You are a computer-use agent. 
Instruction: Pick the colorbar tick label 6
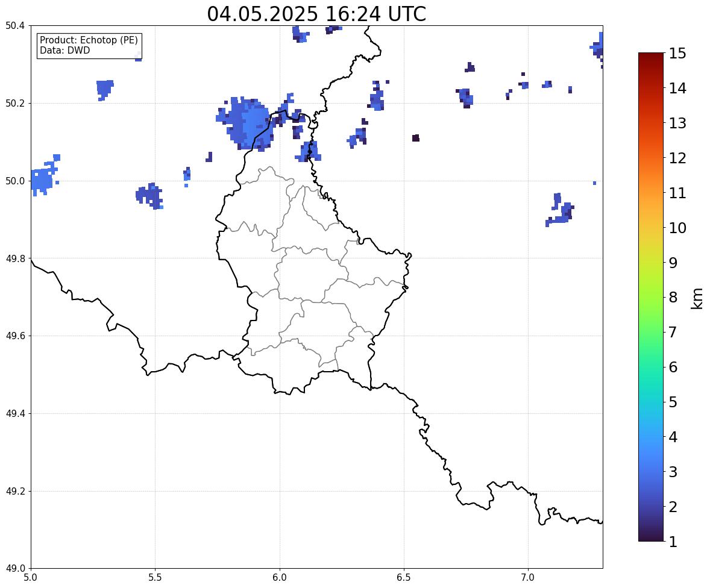click(673, 367)
